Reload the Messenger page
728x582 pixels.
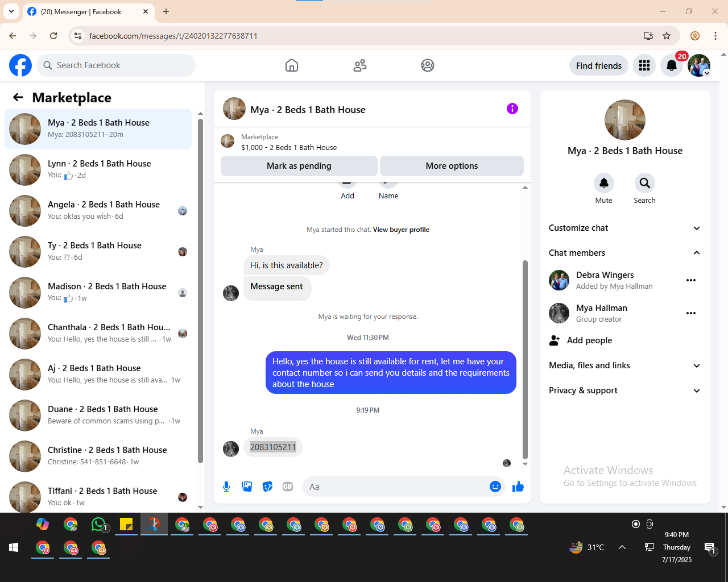click(53, 36)
